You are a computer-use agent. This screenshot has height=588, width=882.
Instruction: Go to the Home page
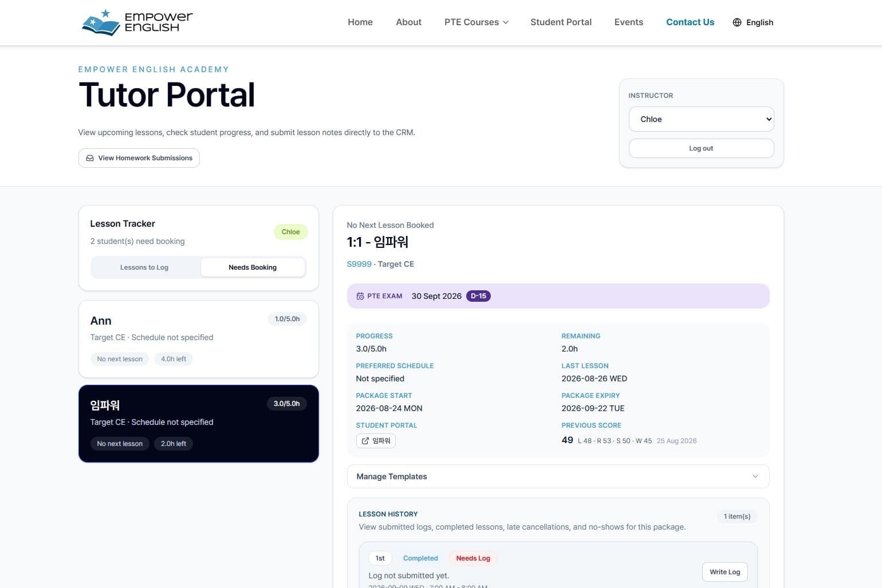point(360,22)
